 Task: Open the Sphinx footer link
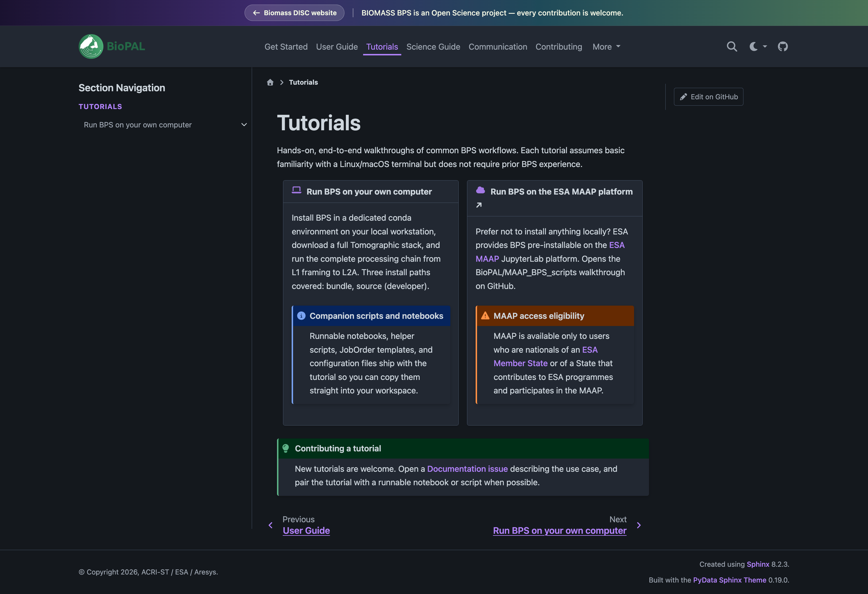tap(758, 564)
